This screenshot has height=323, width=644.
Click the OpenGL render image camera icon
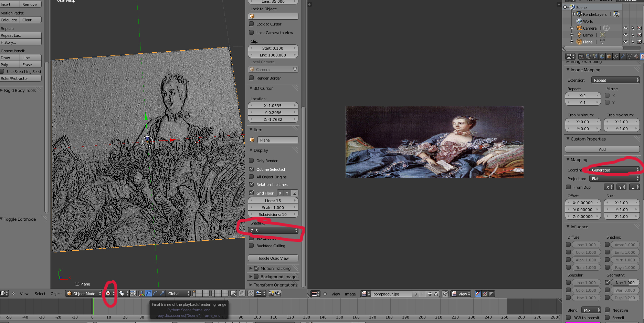point(272,293)
